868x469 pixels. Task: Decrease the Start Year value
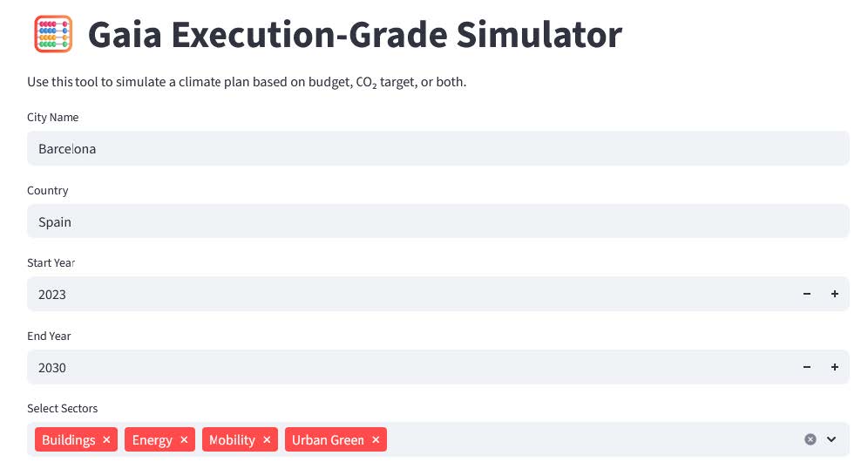click(x=807, y=295)
